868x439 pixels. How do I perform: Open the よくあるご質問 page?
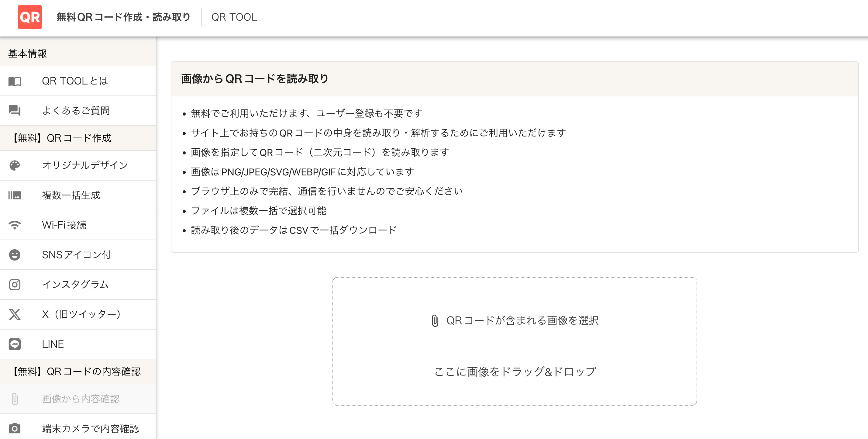click(76, 111)
